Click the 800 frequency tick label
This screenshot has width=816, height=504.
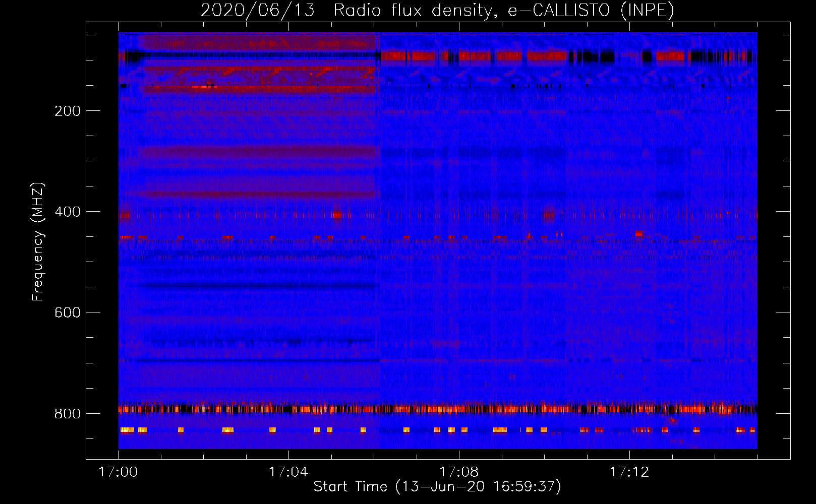[x=68, y=414]
